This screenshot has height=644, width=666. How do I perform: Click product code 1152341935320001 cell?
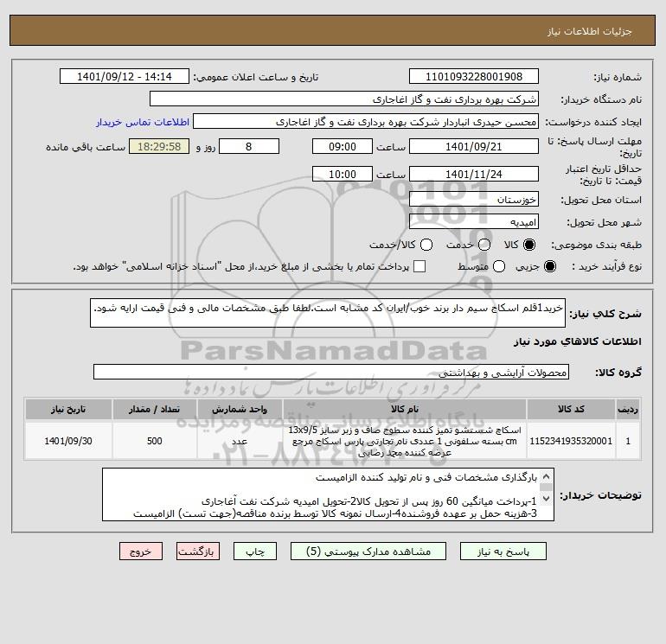pyautogui.click(x=571, y=441)
